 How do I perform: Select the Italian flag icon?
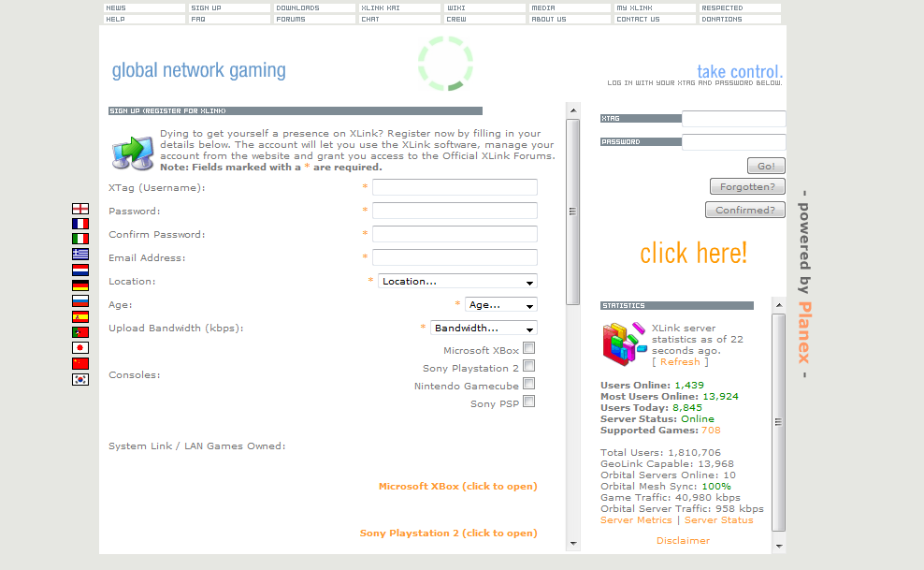(80, 239)
